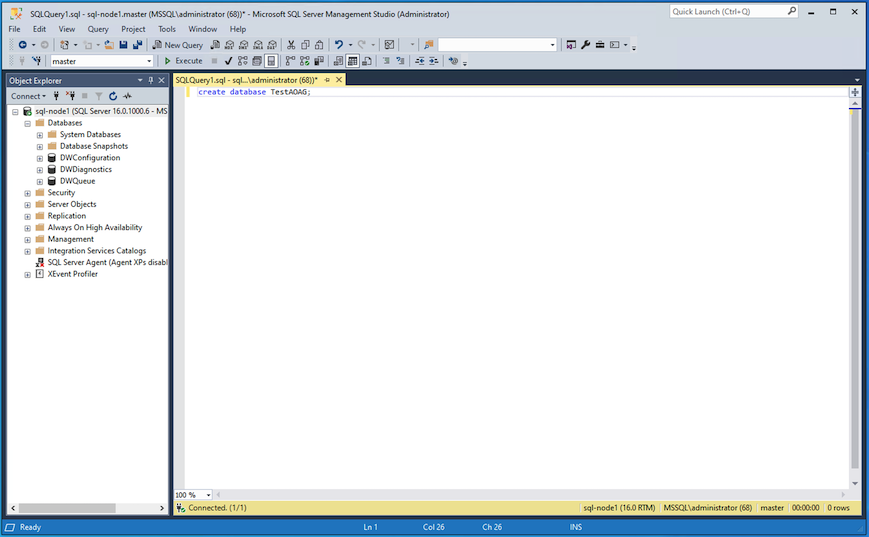Select Results to File mode
The height and width of the screenshot is (537, 869).
367,61
